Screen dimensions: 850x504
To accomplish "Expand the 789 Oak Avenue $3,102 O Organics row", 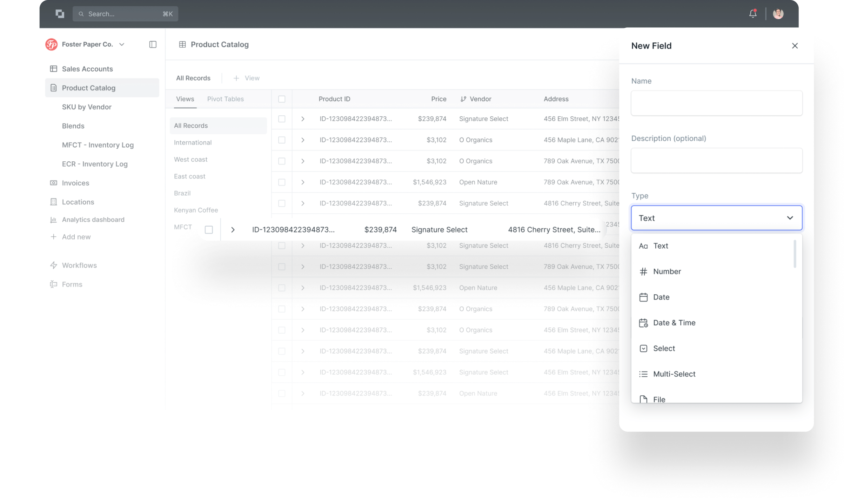I will 303,161.
